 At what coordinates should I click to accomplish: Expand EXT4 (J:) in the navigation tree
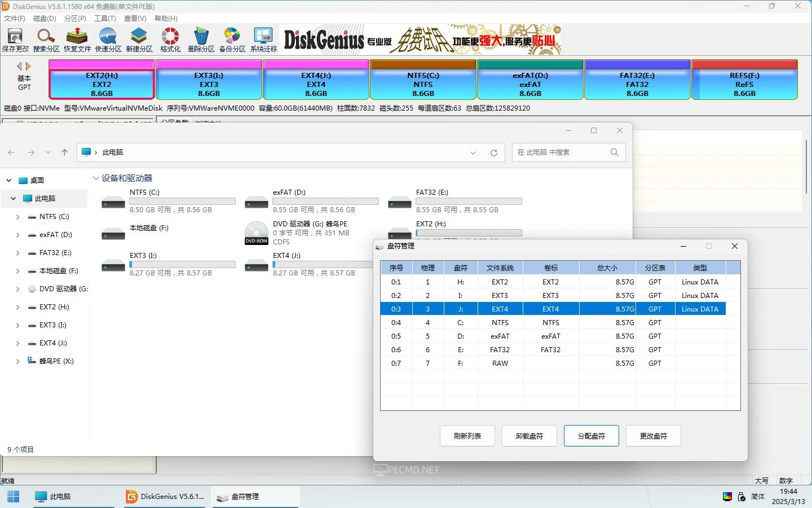click(17, 343)
